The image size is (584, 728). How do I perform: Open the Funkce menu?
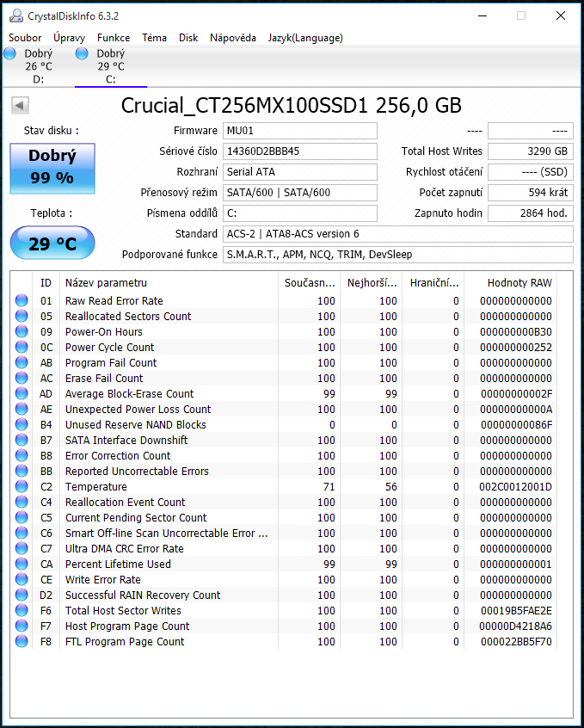coord(114,38)
